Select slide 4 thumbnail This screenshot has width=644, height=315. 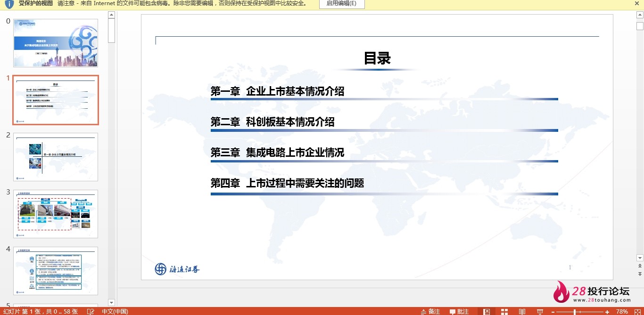point(56,271)
